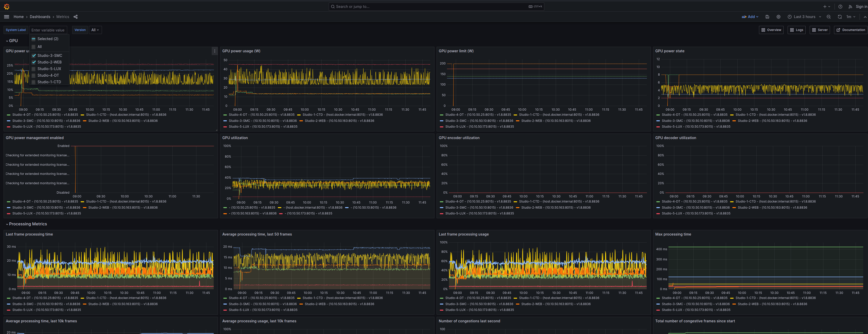Open the help question mark icon
This screenshot has width=868, height=334.
[840, 6]
